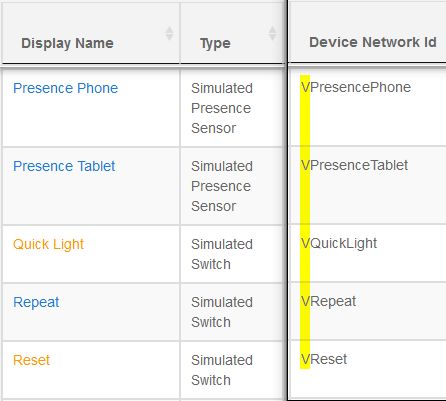
Task: Select the VQuickLight network id cell
Action: point(368,253)
